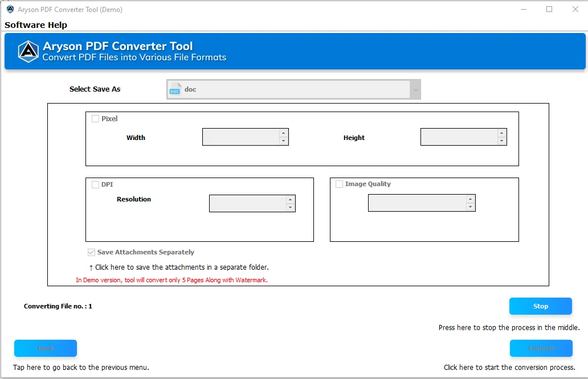This screenshot has height=379, width=588.
Task: Increase the Width value with up arrow
Action: pyautogui.click(x=284, y=133)
